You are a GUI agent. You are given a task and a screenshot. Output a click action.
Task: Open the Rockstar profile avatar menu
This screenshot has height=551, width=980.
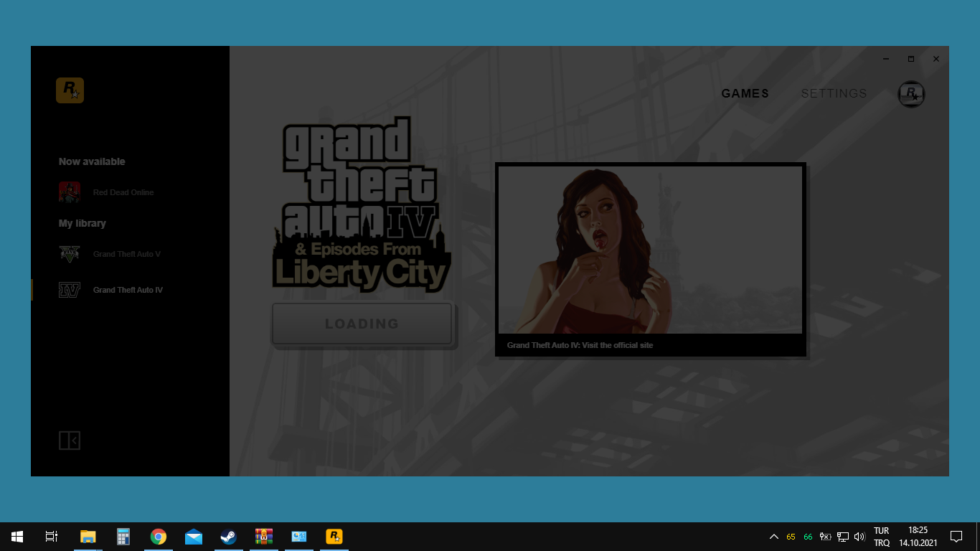911,94
